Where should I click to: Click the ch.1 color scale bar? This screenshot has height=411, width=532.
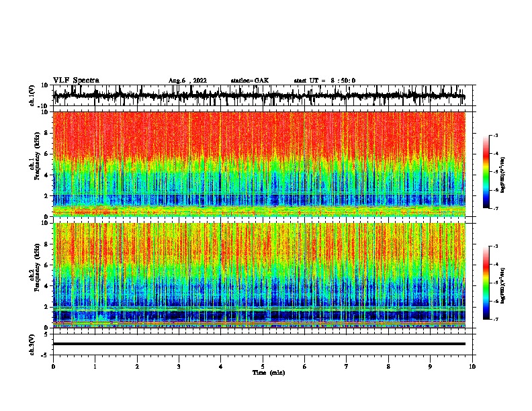[486, 172]
